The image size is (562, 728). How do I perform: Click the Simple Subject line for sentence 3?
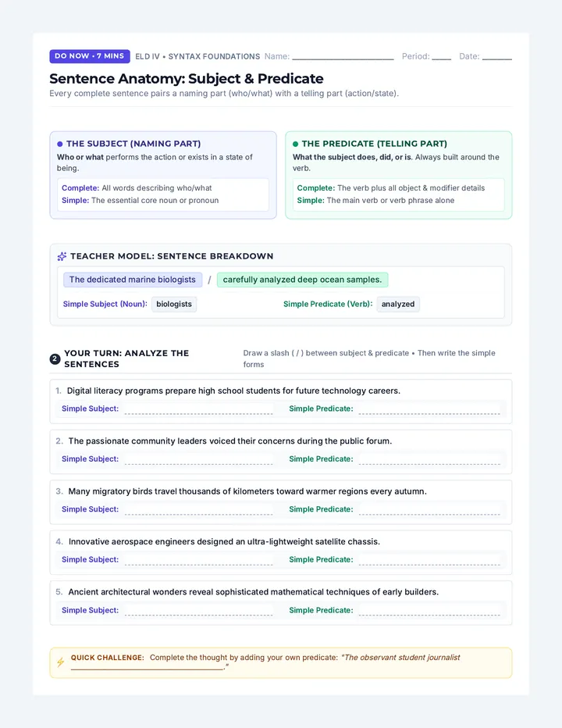click(198, 509)
